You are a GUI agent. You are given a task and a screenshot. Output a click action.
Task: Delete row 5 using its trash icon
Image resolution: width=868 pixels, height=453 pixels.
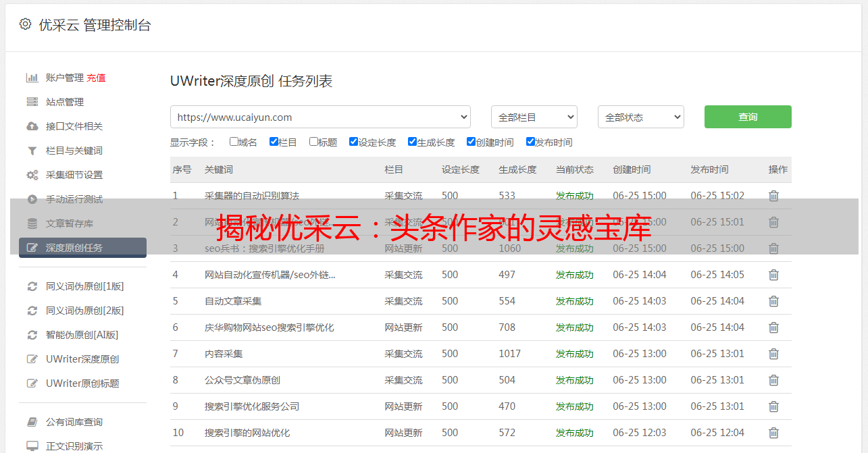[x=773, y=301]
